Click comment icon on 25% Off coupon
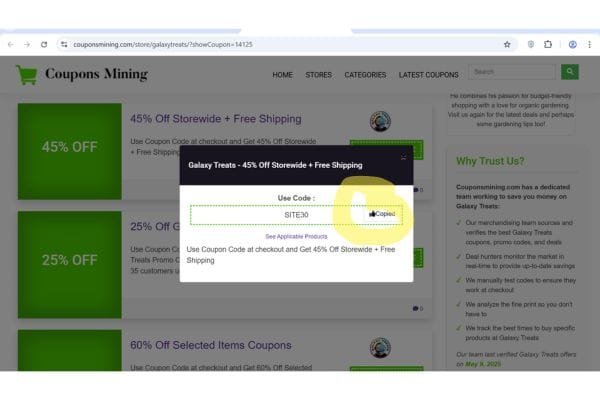The image size is (600, 400). pos(415,309)
